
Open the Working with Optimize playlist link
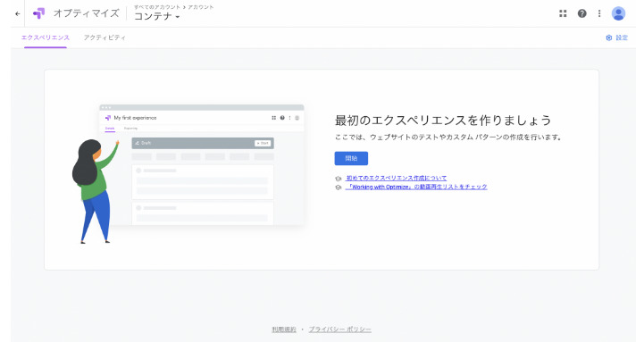(416, 187)
